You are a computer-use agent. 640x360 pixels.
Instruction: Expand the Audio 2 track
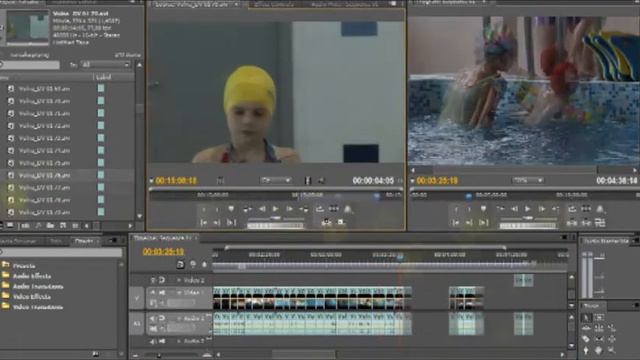pos(178,341)
